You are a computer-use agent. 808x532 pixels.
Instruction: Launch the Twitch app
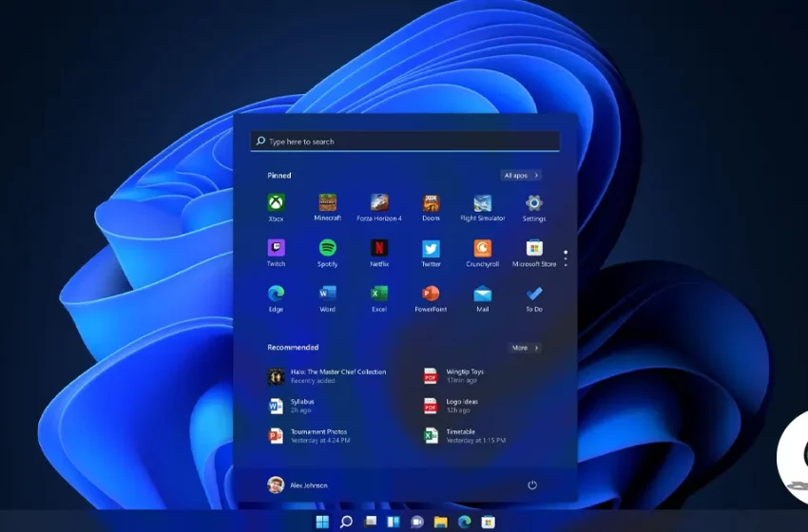click(276, 249)
